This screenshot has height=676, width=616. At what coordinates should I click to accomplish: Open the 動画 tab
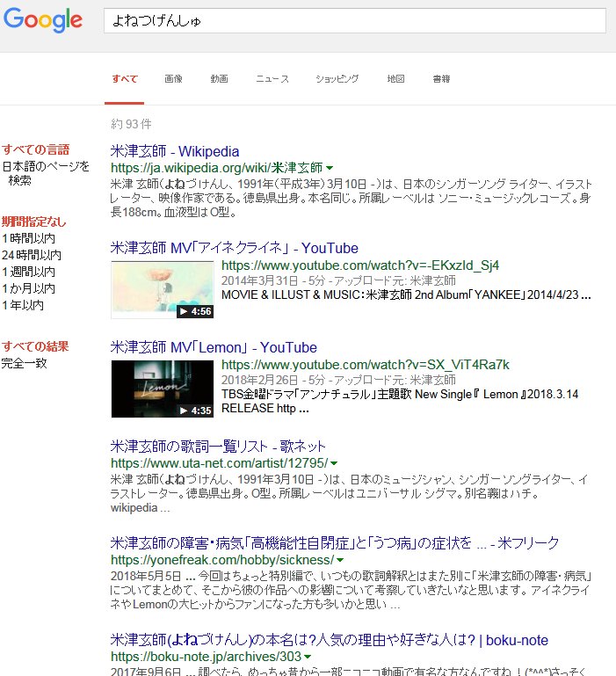pyautogui.click(x=219, y=79)
